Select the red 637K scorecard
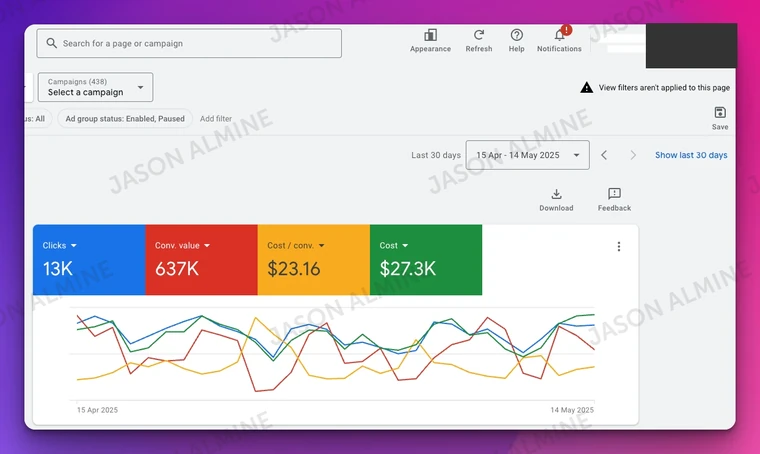Viewport: 760px width, 454px height. point(202,260)
